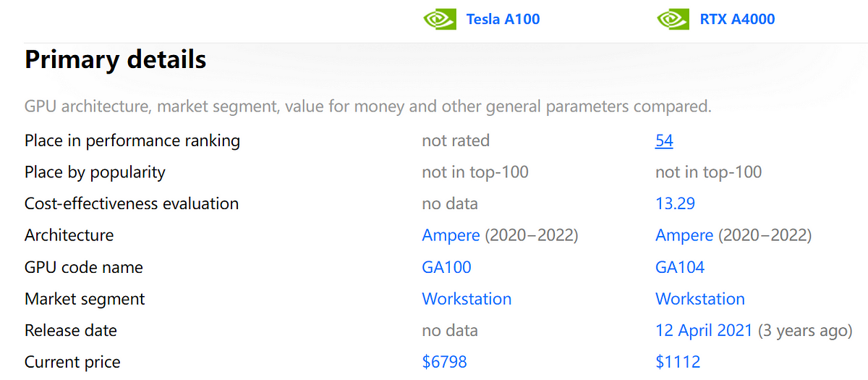The image size is (868, 380).
Task: Open the 13.29 cost-effectiveness value
Action: (675, 203)
